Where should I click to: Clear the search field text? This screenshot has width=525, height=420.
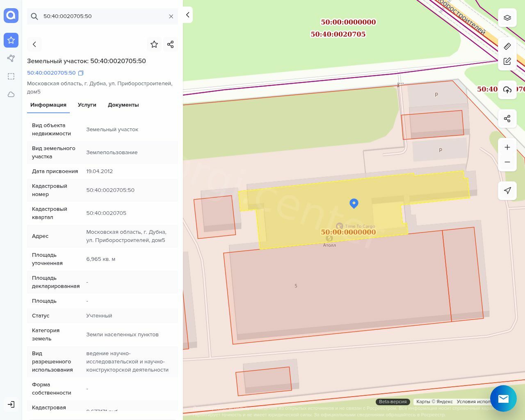[171, 16]
